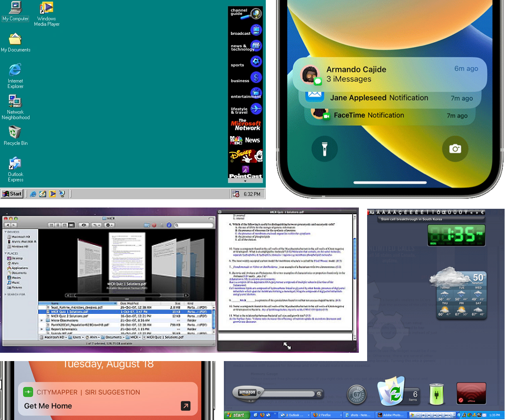Click the blue Info icon in Finder toolbar
505x420 pixels.
(169, 225)
